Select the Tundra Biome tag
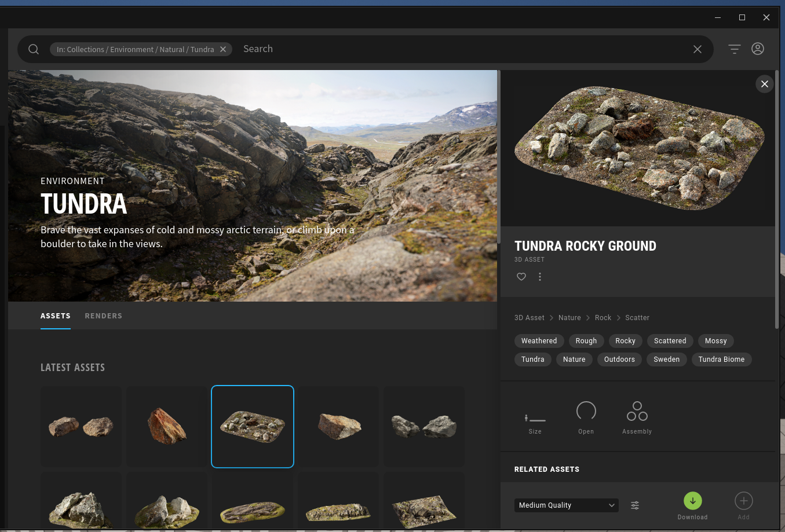785x532 pixels. point(721,359)
